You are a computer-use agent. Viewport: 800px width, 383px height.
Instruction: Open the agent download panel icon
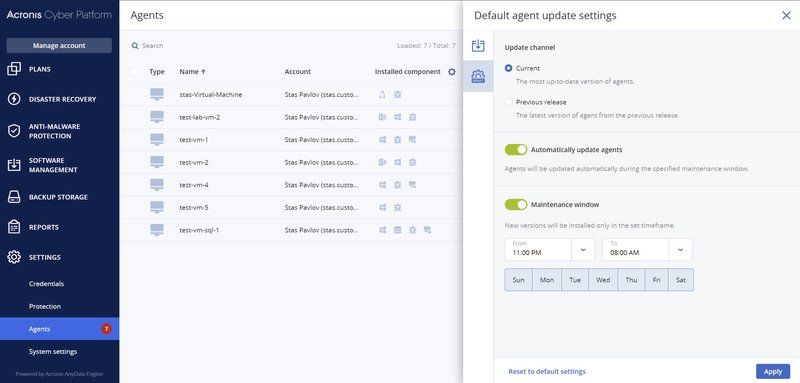pos(478,45)
